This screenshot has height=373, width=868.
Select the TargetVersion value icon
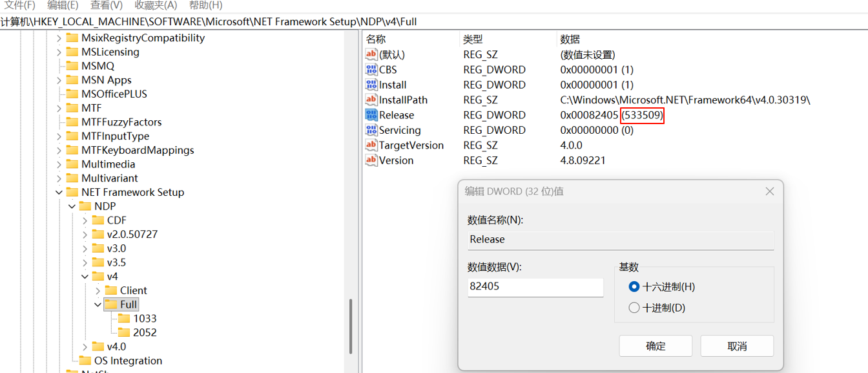(x=371, y=145)
